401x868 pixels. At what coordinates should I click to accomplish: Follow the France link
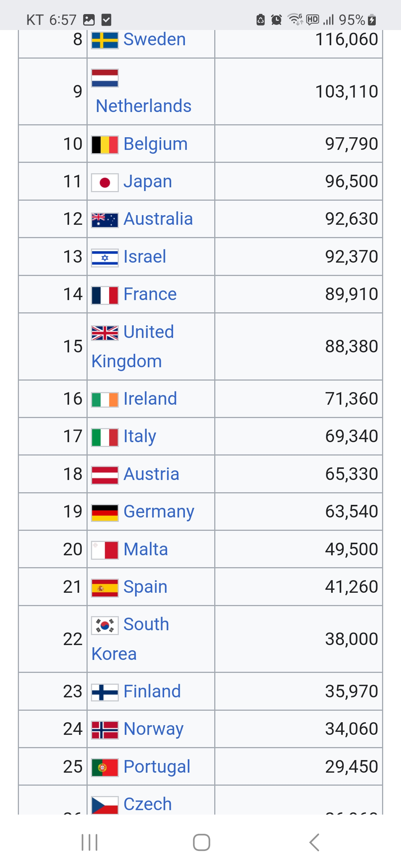tap(150, 294)
